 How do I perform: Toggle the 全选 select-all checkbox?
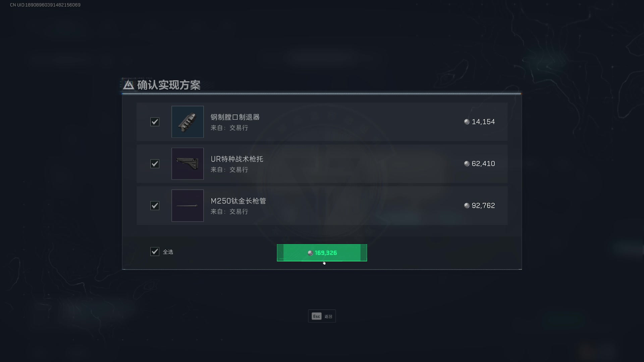click(155, 251)
